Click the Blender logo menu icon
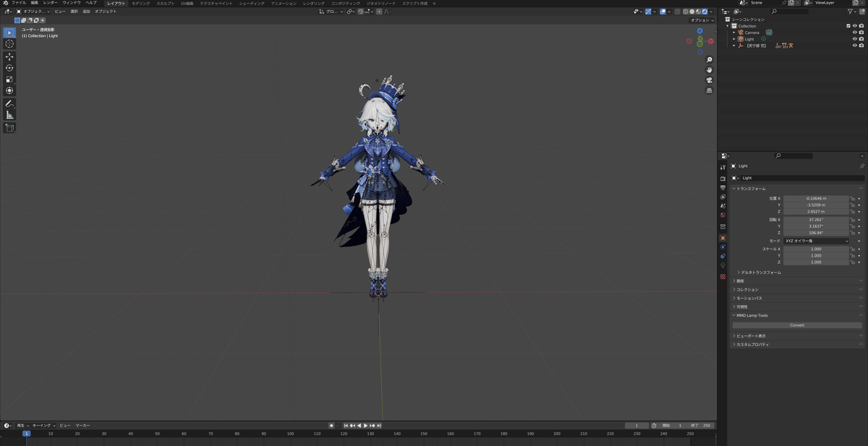Viewport: 868px width, 446px height. [x=4, y=3]
